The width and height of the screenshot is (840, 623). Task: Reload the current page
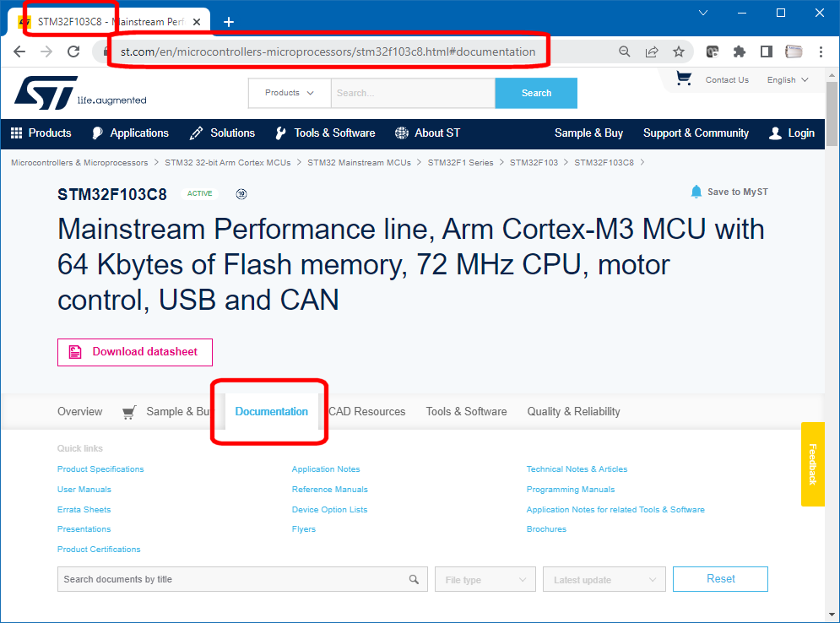73,51
